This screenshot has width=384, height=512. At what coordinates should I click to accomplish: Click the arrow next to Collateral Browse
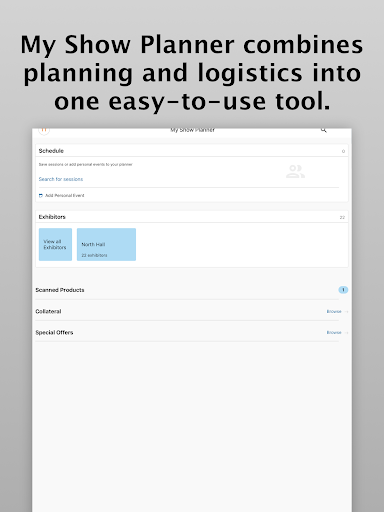point(346,312)
